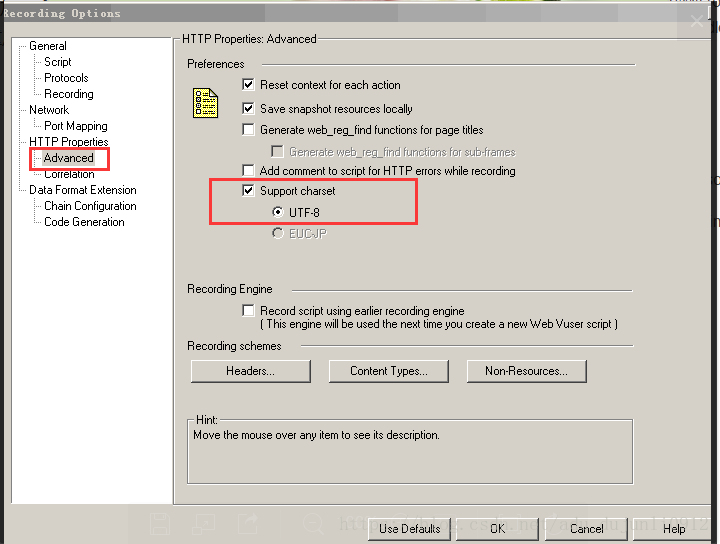This screenshot has width=720, height=544.
Task: Open the Script settings node
Action: point(57,62)
